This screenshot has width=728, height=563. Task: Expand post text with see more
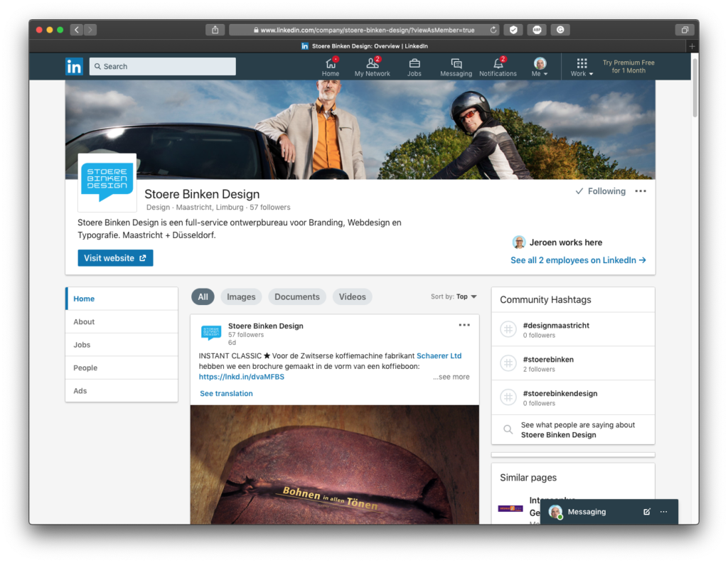(451, 377)
